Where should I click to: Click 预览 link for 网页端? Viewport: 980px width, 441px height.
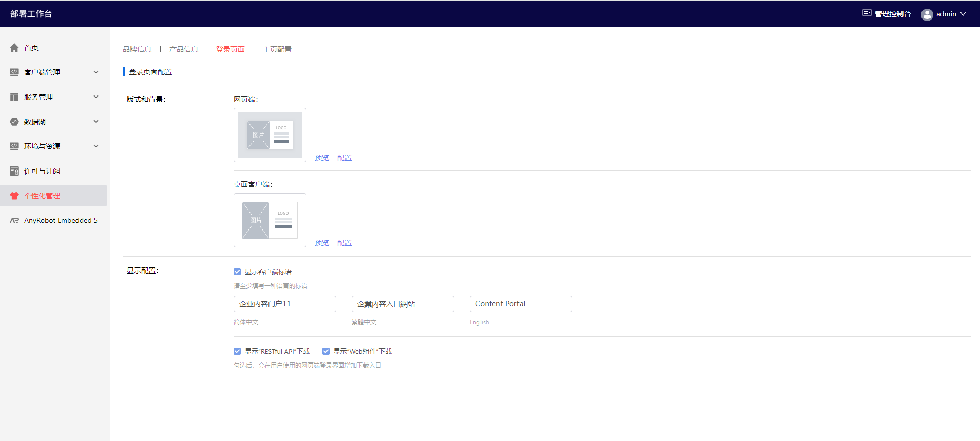[x=322, y=158]
